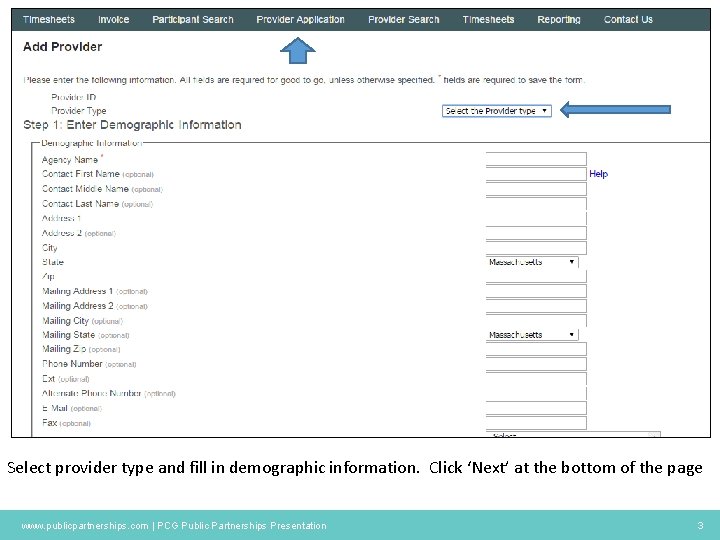The height and width of the screenshot is (540, 720).
Task: Go to Provider Search
Action: coord(404,20)
